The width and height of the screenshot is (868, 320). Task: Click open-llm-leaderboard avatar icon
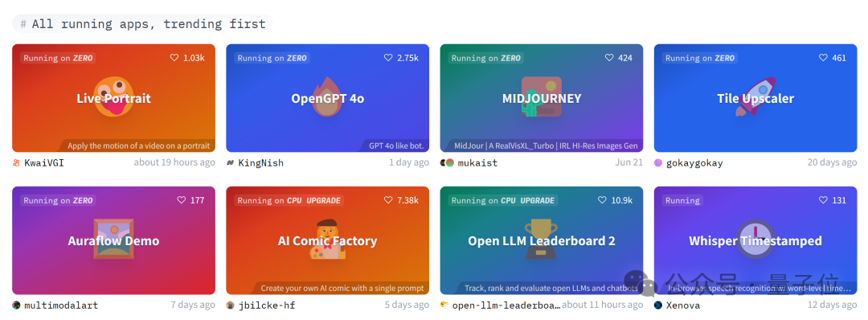444,305
